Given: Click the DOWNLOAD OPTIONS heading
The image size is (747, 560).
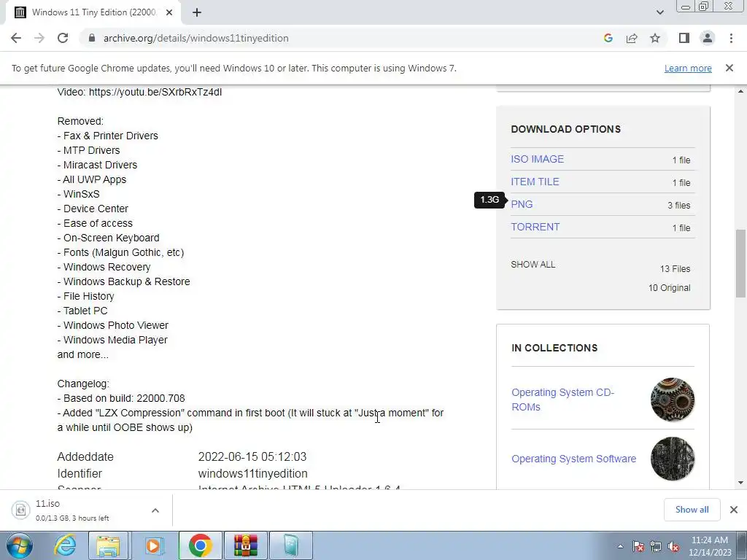Looking at the screenshot, I should tap(566, 129).
